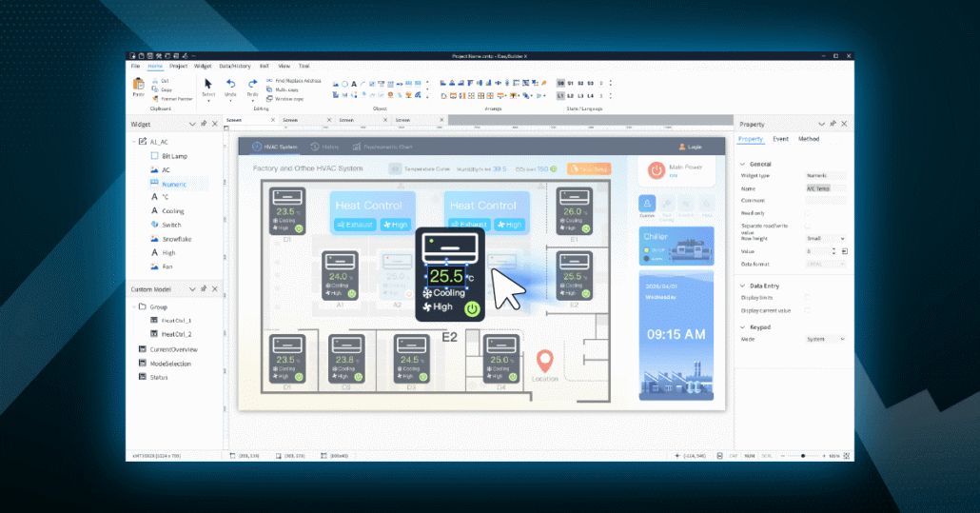Image resolution: width=980 pixels, height=513 pixels.
Task: Click the orange button above the floor plan
Action: [589, 168]
